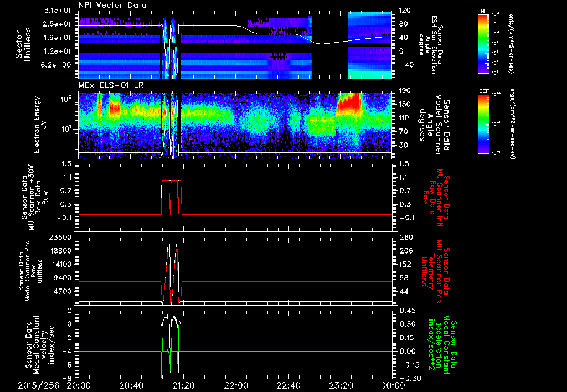This screenshot has height=392, width=567.
Task: Click the 'Sector Unitless' axis label
Action: coord(23,45)
